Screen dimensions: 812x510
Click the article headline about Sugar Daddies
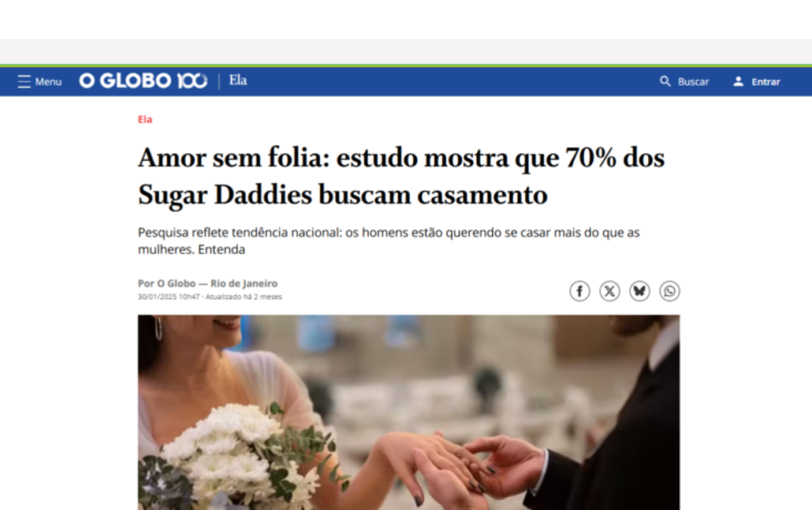(401, 176)
